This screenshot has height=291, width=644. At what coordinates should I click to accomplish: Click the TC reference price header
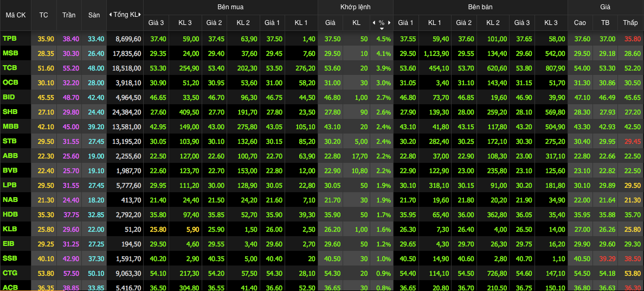pyautogui.click(x=43, y=15)
